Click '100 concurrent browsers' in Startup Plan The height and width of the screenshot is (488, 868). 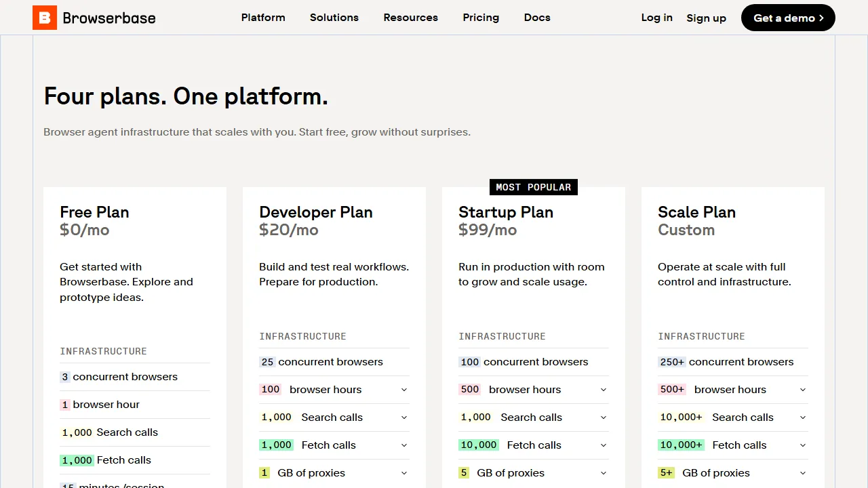tap(524, 362)
